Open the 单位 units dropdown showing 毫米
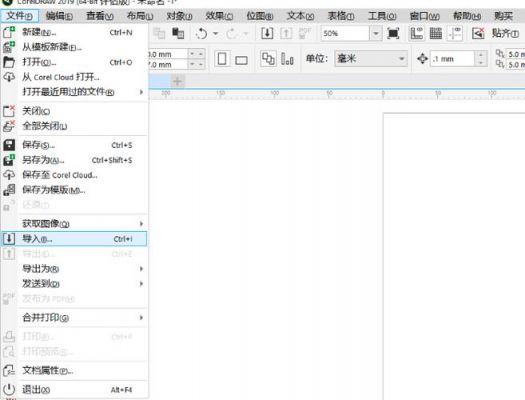This screenshot has width=525, height=400. tap(371, 59)
